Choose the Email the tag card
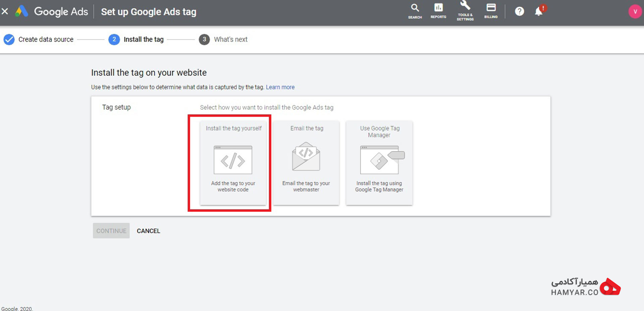The height and width of the screenshot is (311, 644). point(306,163)
